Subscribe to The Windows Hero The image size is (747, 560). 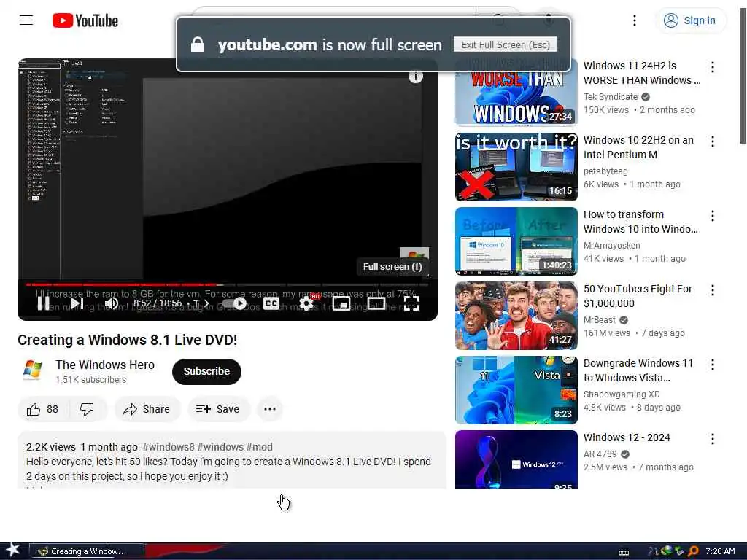(x=206, y=371)
